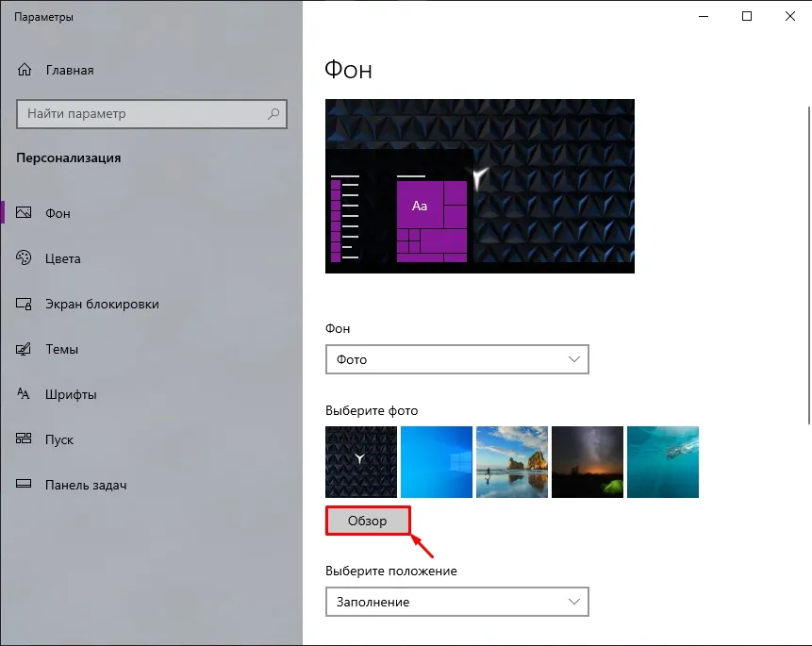The image size is (812, 646).
Task: Click the magnifier icon in search box
Action: tap(273, 113)
